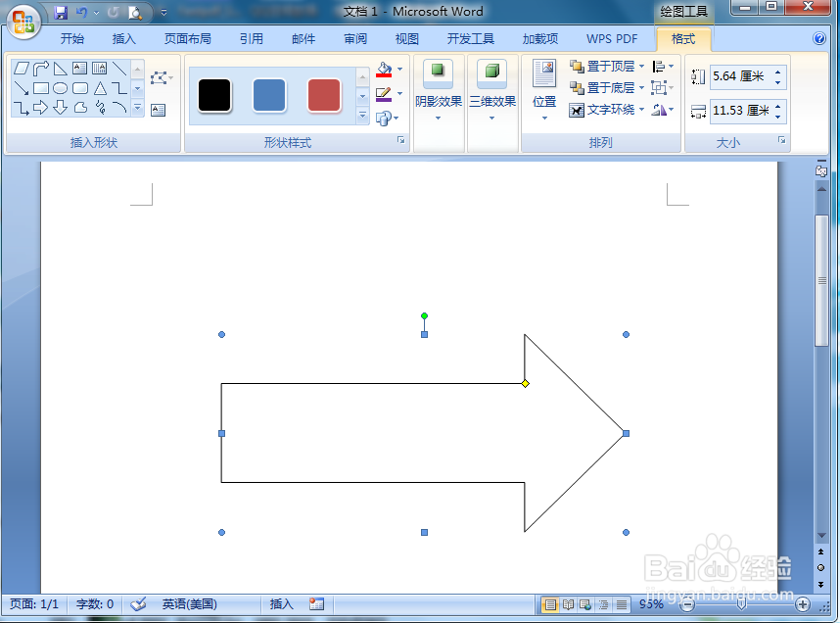Select the rounded rectangle shape
This screenshot has height=623, width=840.
coord(80,88)
